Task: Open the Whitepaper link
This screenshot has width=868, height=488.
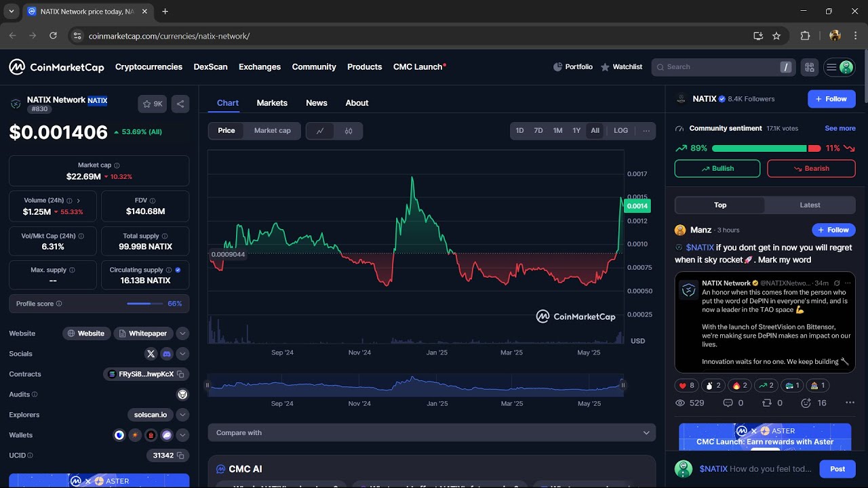Action: pos(143,333)
